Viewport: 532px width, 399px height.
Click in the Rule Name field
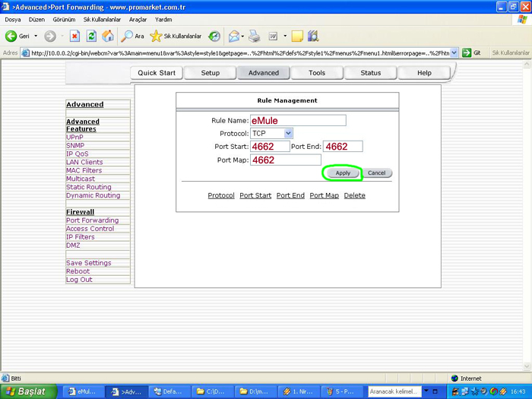298,120
